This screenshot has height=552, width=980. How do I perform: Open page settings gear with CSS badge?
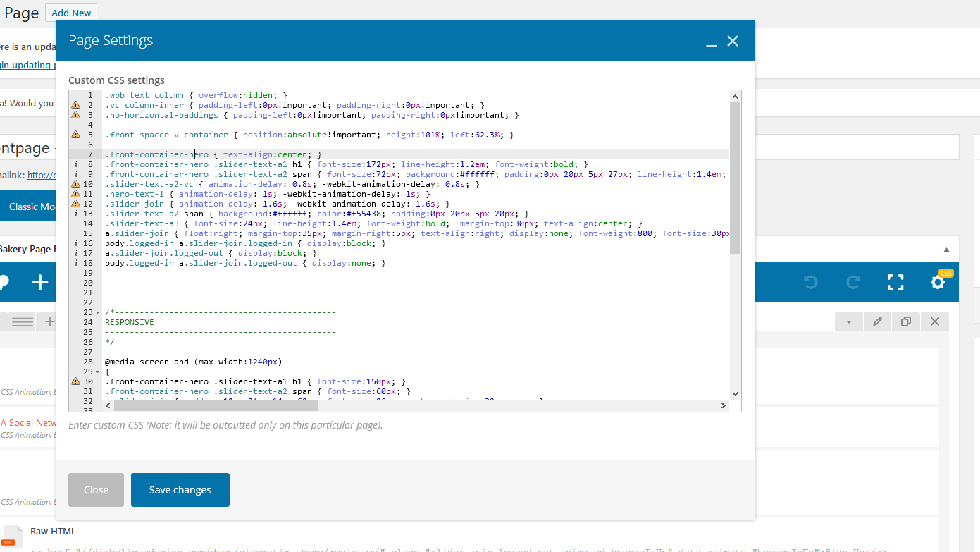[x=938, y=281]
